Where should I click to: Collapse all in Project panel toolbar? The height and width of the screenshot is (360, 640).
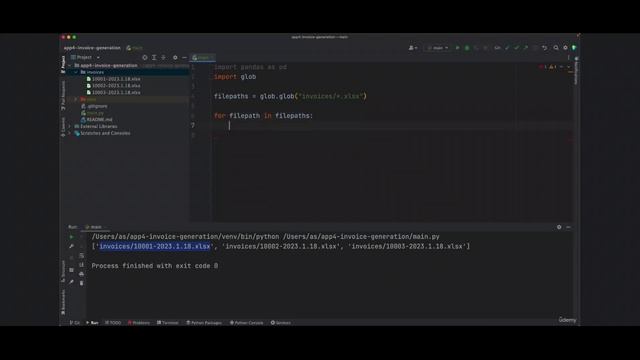coord(163,58)
